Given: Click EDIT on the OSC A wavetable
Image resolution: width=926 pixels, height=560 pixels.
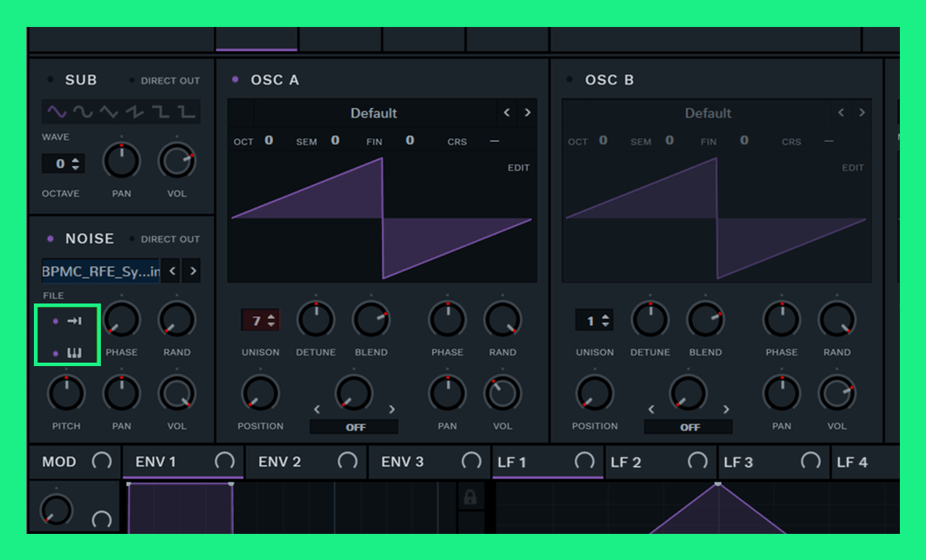Looking at the screenshot, I should point(518,168).
